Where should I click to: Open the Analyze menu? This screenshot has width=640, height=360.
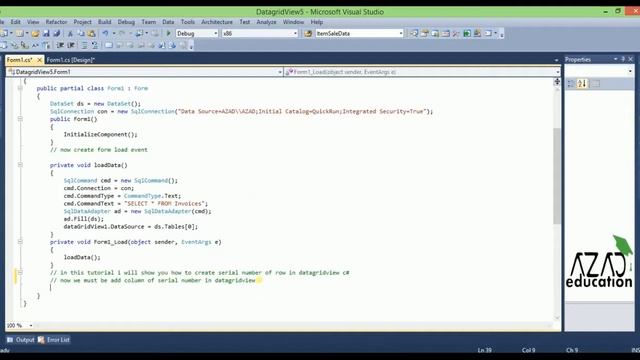pyautogui.click(x=266, y=22)
